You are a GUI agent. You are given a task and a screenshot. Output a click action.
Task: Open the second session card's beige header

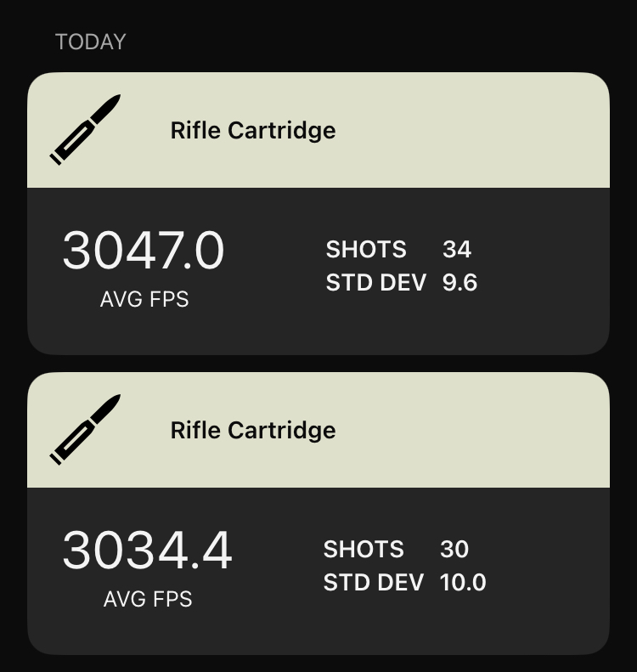point(318,430)
